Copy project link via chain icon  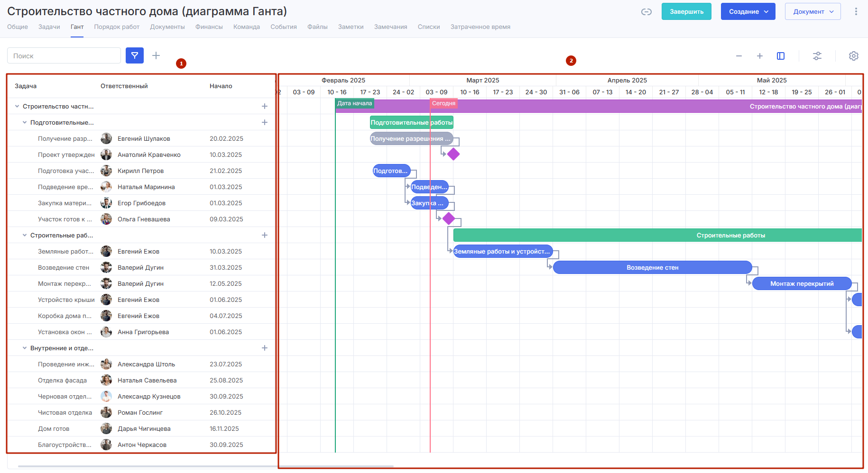(x=646, y=12)
